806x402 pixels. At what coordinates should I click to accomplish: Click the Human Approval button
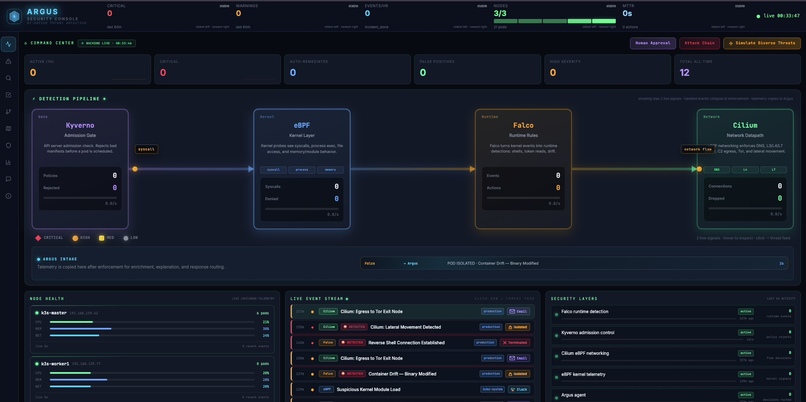tap(653, 43)
